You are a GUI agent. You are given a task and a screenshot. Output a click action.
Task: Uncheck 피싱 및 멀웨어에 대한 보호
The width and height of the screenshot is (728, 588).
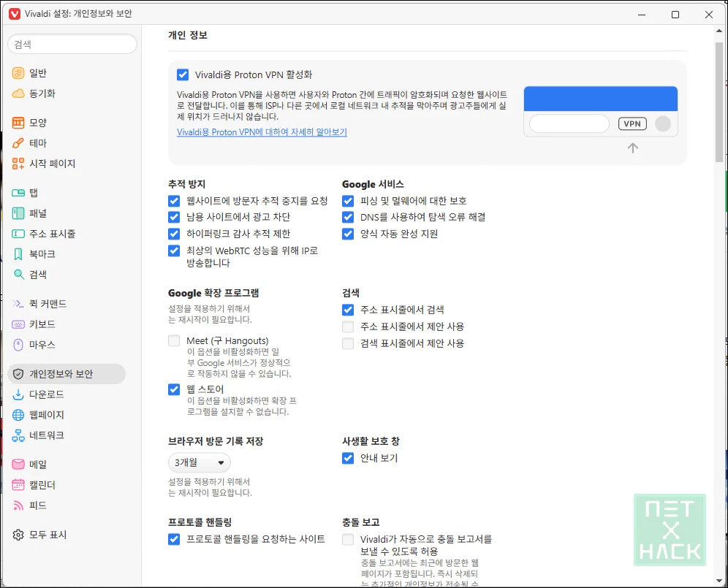(x=348, y=201)
